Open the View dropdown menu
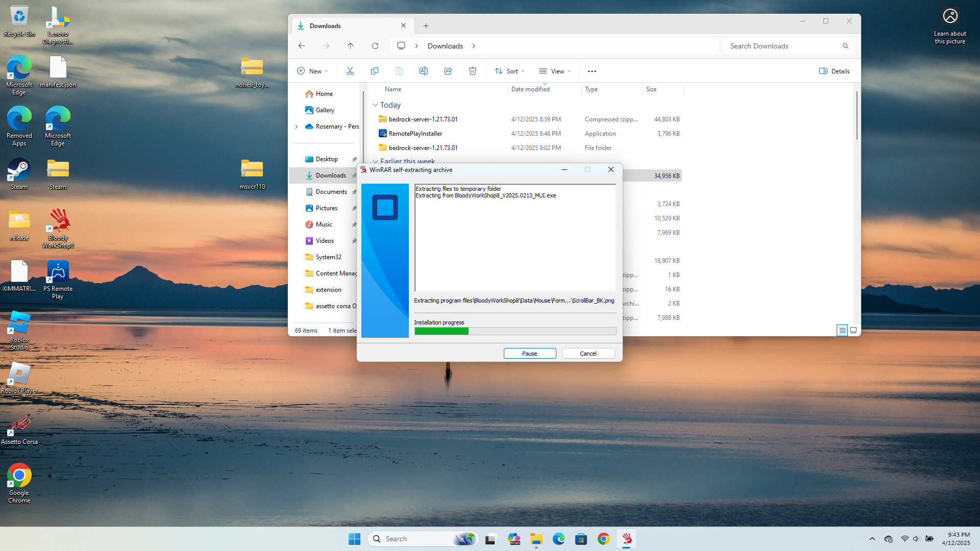 click(555, 71)
